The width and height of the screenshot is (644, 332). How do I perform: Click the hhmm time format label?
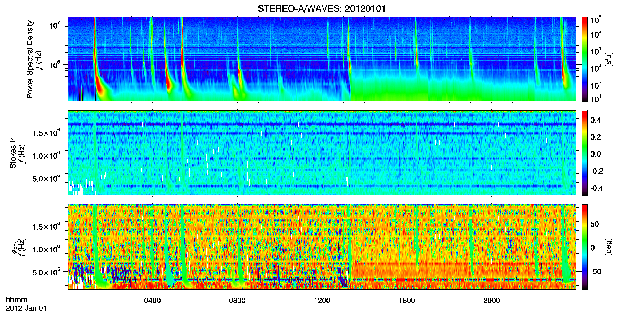tap(17, 300)
